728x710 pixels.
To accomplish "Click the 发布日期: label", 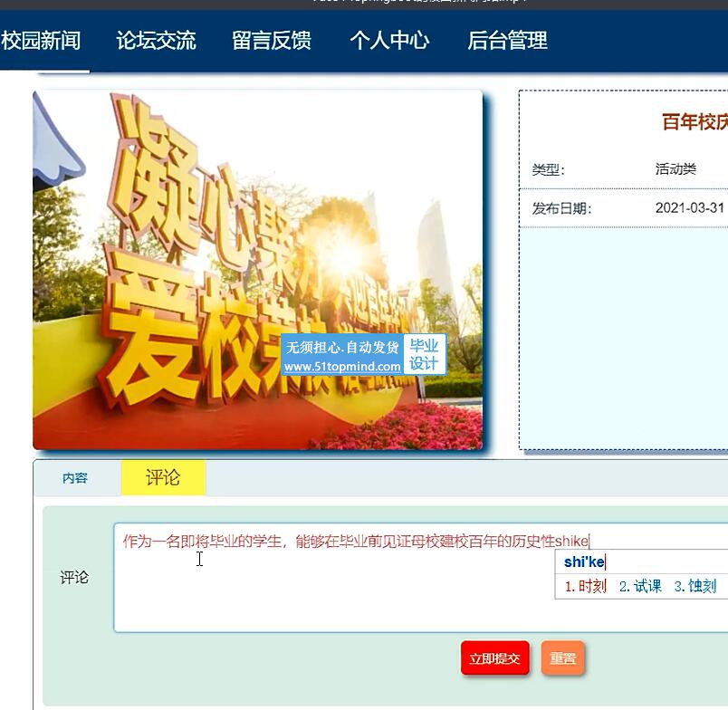I will (x=561, y=208).
